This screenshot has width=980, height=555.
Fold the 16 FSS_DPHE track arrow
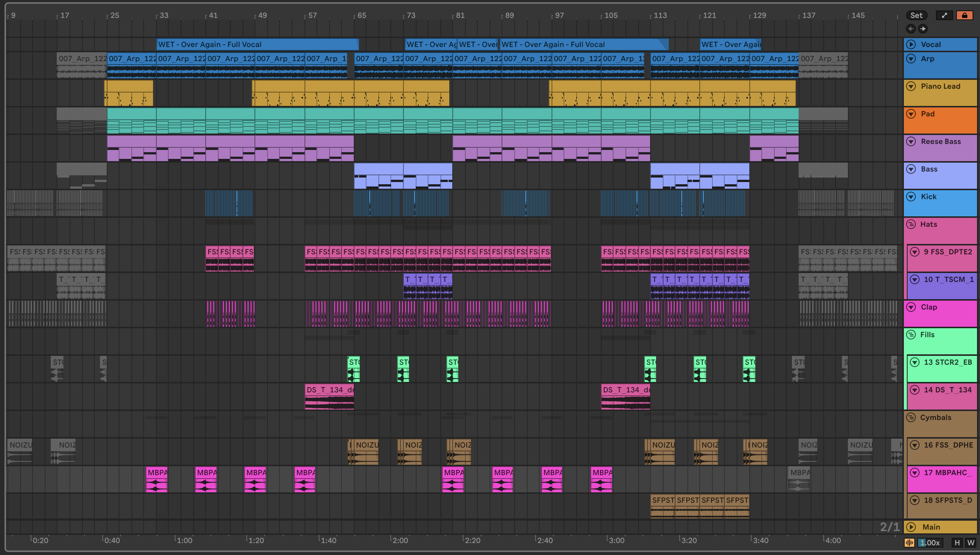[914, 445]
